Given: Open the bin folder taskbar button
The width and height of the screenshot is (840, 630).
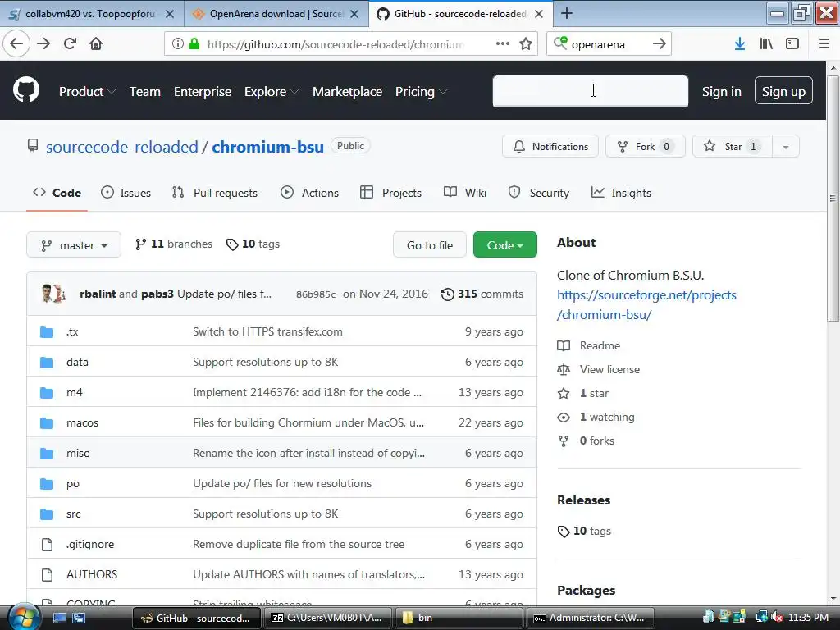Looking at the screenshot, I should pos(458,618).
